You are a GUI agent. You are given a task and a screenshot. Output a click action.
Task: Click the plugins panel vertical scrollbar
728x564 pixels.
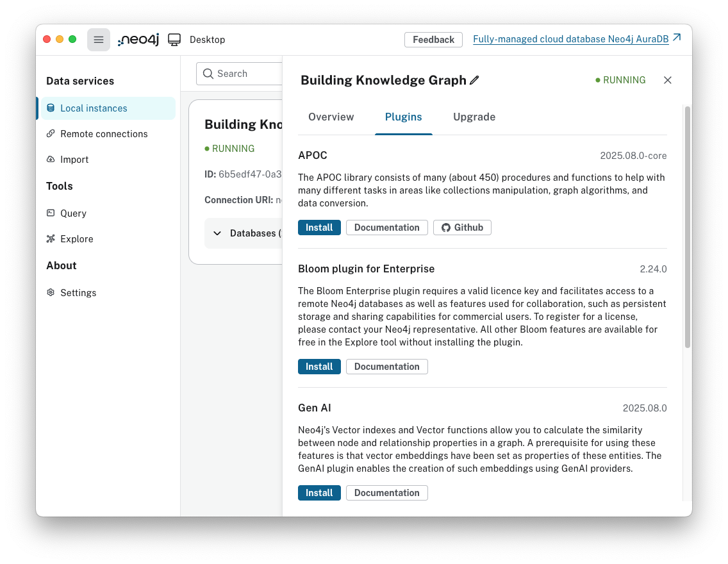coord(688,226)
